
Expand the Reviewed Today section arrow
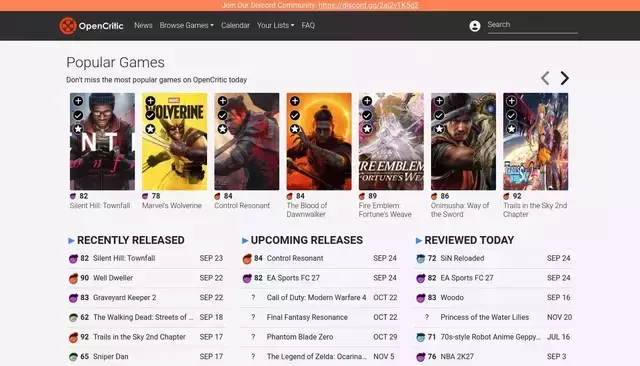[x=418, y=241]
